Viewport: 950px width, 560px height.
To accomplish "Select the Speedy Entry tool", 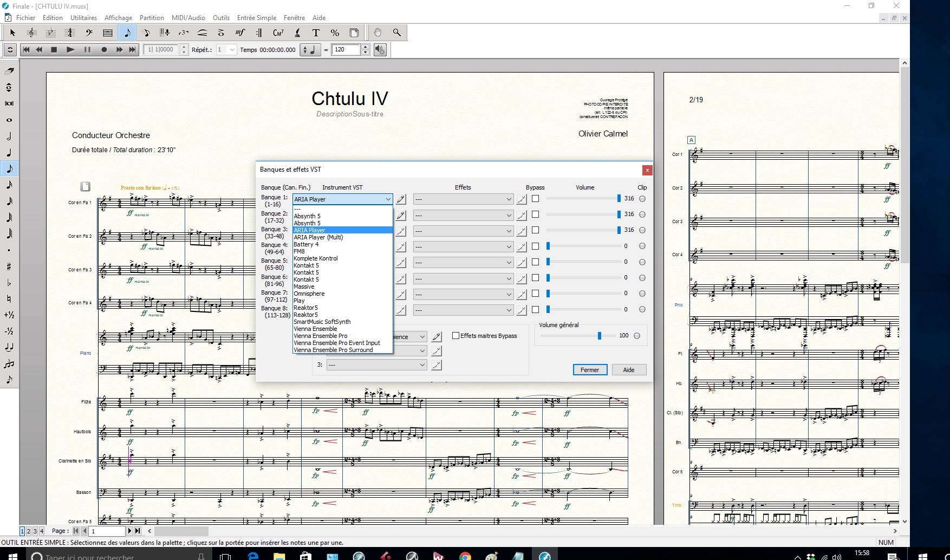I will pyautogui.click(x=146, y=32).
